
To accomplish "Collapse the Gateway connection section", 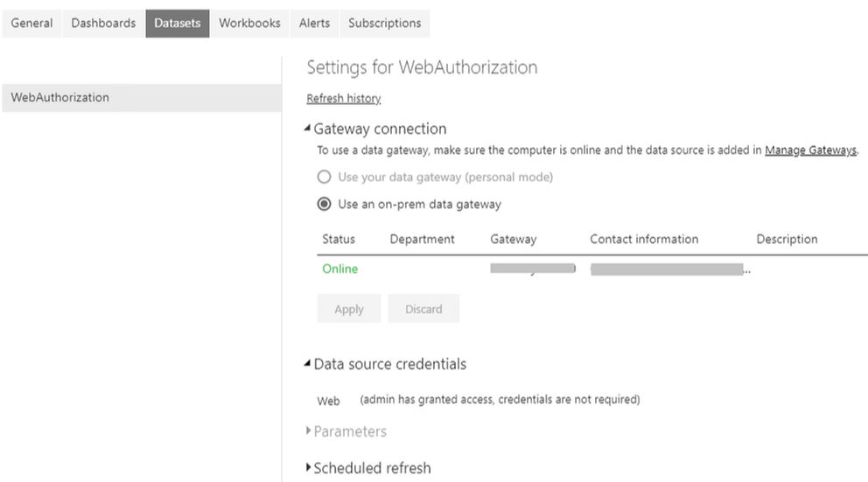I will click(x=307, y=129).
